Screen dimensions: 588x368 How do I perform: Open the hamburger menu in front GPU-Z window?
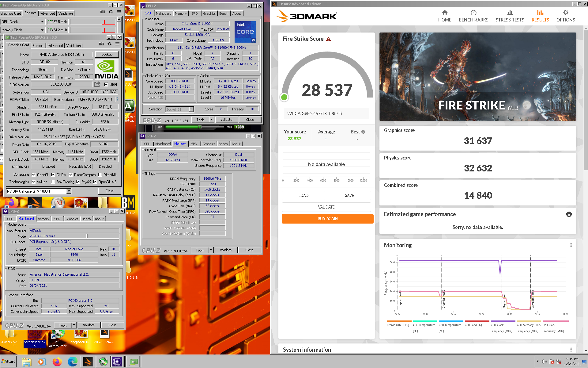[x=117, y=44]
